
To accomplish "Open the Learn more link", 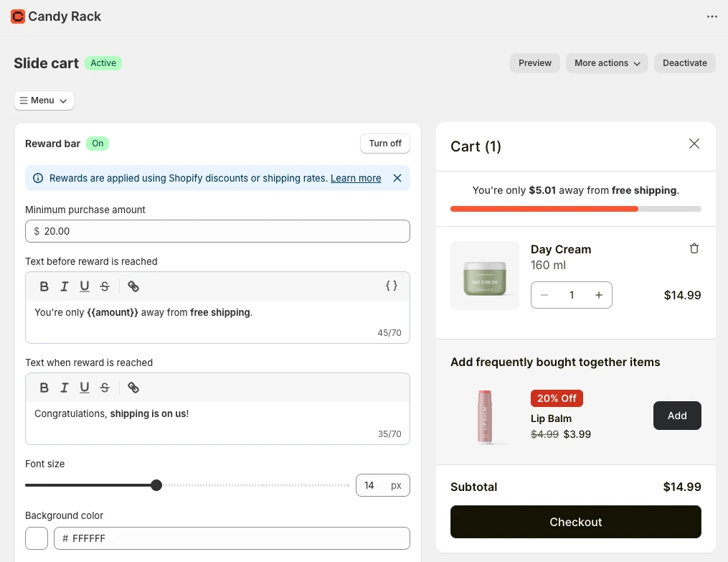I will coord(355,178).
